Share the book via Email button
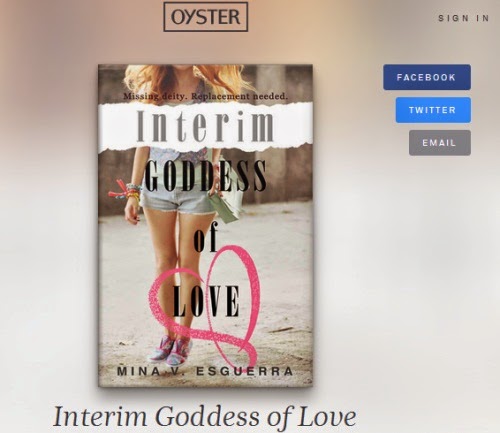 point(440,143)
